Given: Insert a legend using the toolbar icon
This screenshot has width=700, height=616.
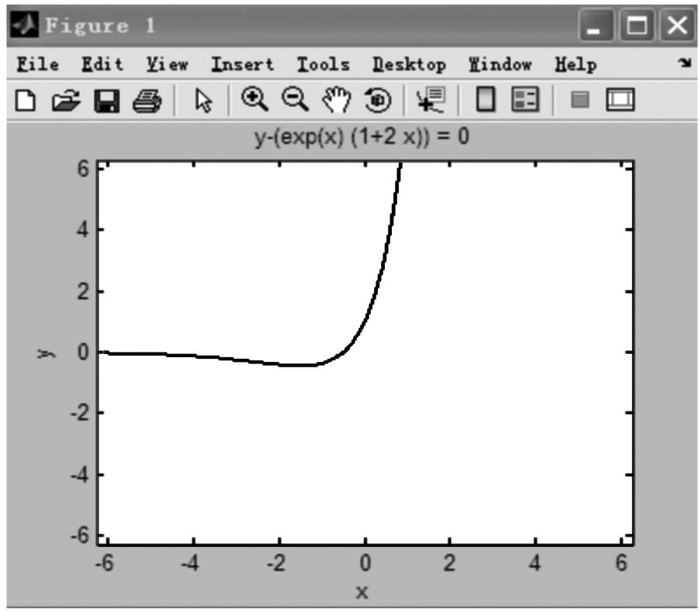Looking at the screenshot, I should pyautogui.click(x=525, y=99).
